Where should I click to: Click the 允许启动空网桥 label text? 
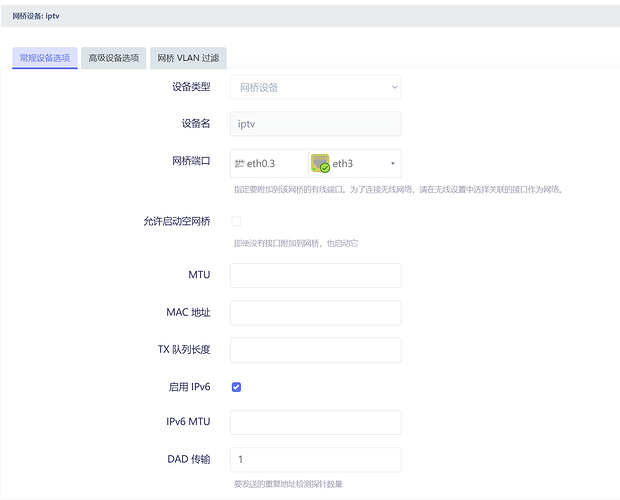point(176,221)
